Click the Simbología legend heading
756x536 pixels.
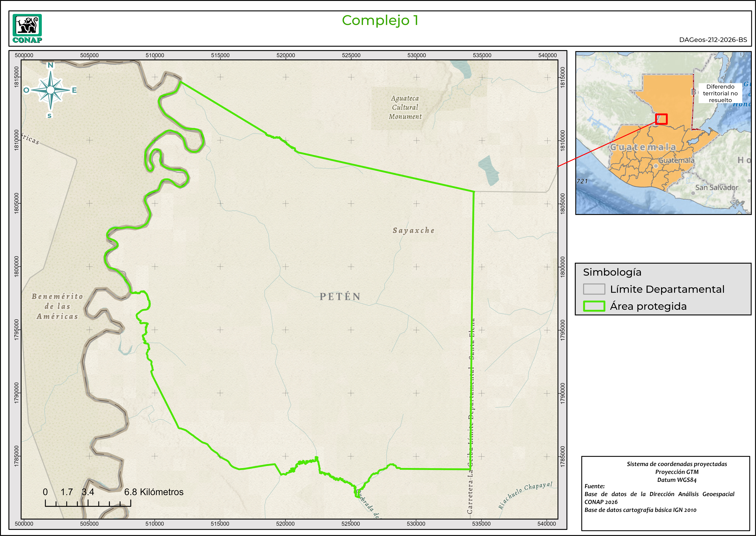click(612, 272)
